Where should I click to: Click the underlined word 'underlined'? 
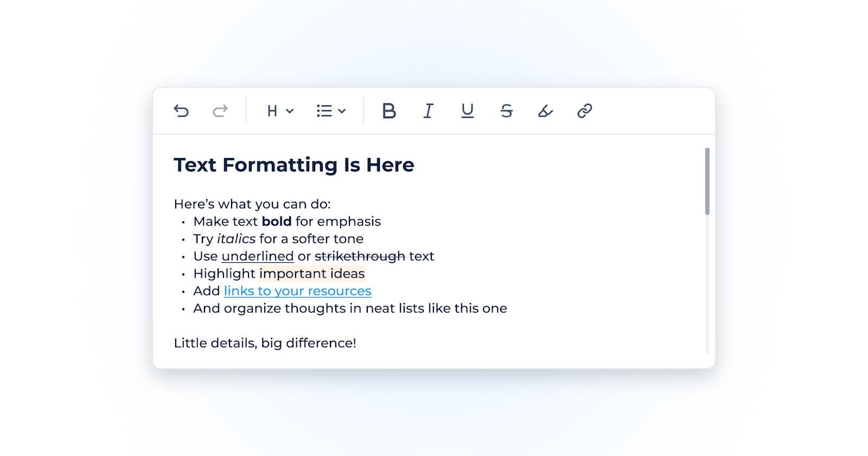tap(258, 256)
